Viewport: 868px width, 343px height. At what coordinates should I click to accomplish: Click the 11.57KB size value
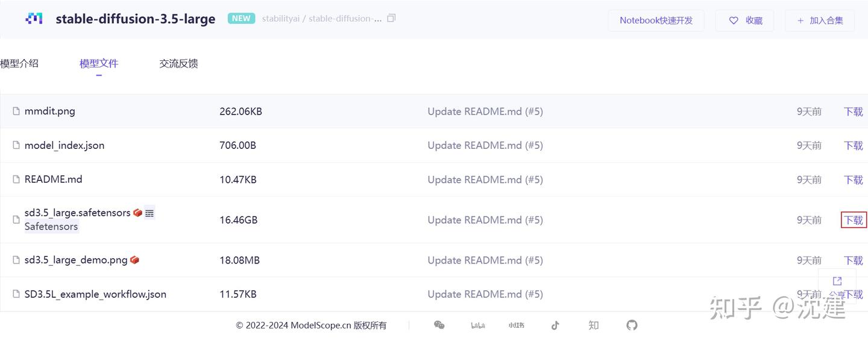point(238,294)
